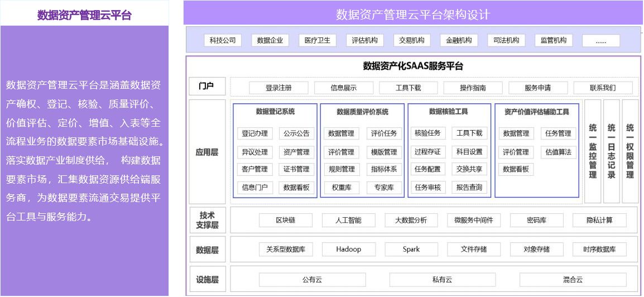Click the 信息门户 box
The image size is (644, 297).
click(x=254, y=188)
